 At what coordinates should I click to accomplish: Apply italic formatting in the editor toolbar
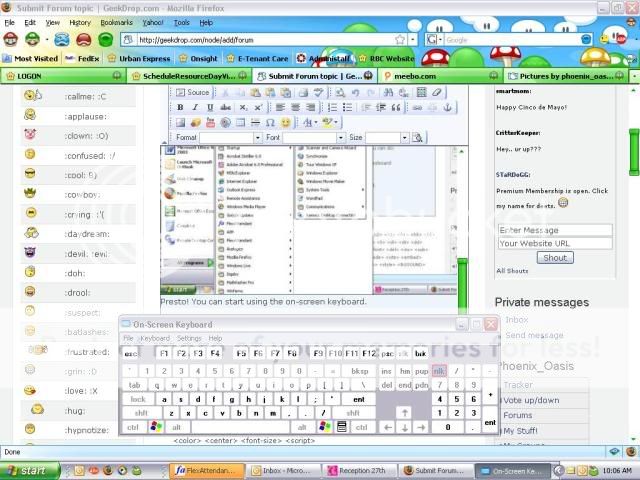(195, 107)
